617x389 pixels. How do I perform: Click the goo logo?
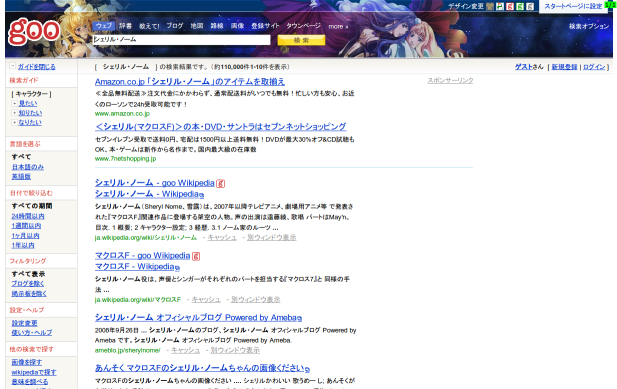[x=34, y=31]
